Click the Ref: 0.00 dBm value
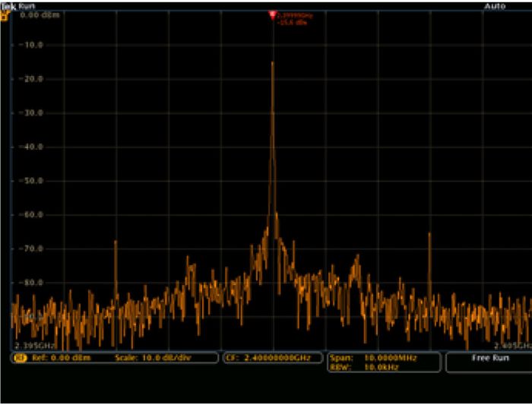The height and width of the screenshot is (405, 532). [x=62, y=358]
